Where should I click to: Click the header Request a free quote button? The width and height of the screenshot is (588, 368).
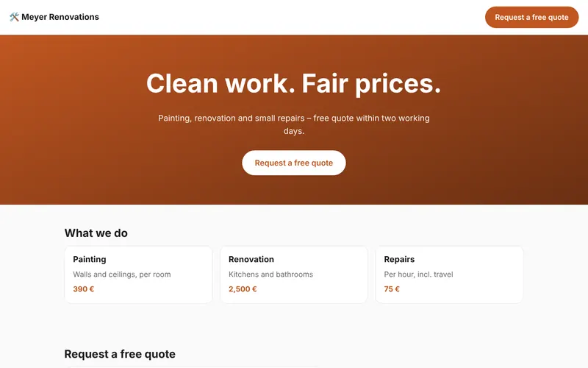[x=531, y=17]
